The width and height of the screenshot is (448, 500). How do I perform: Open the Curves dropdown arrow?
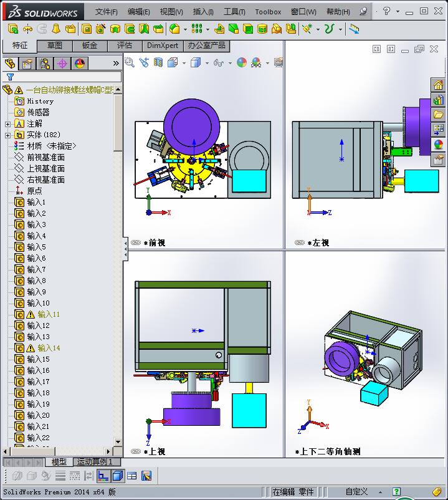click(340, 30)
